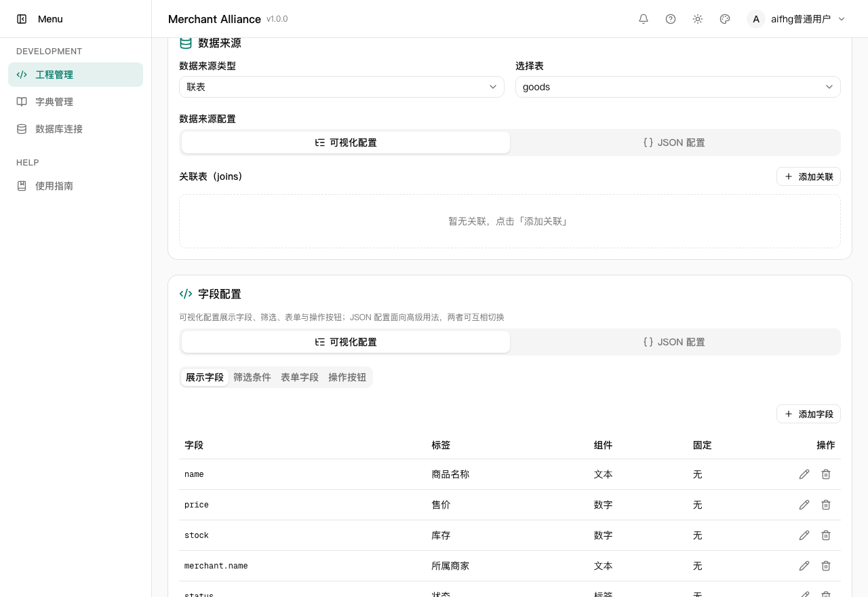868x597 pixels.
Task: Open 数据库连接 in sidebar
Action: tap(75, 129)
